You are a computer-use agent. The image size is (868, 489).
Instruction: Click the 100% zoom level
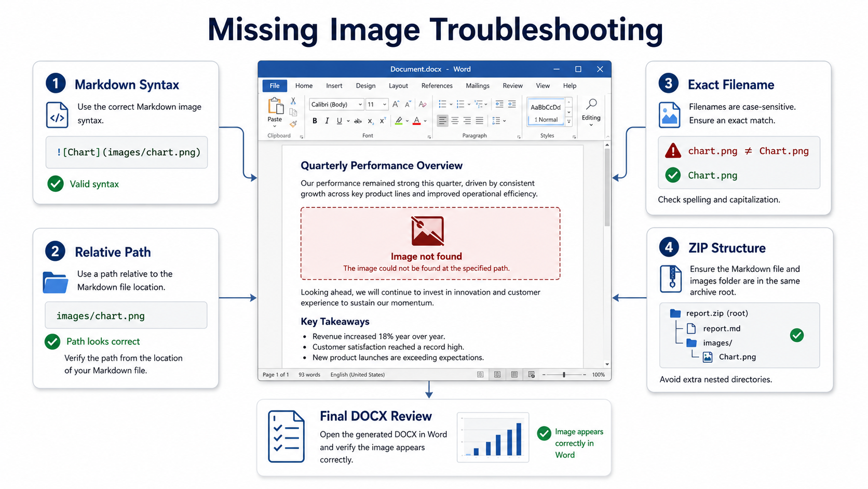pos(599,375)
